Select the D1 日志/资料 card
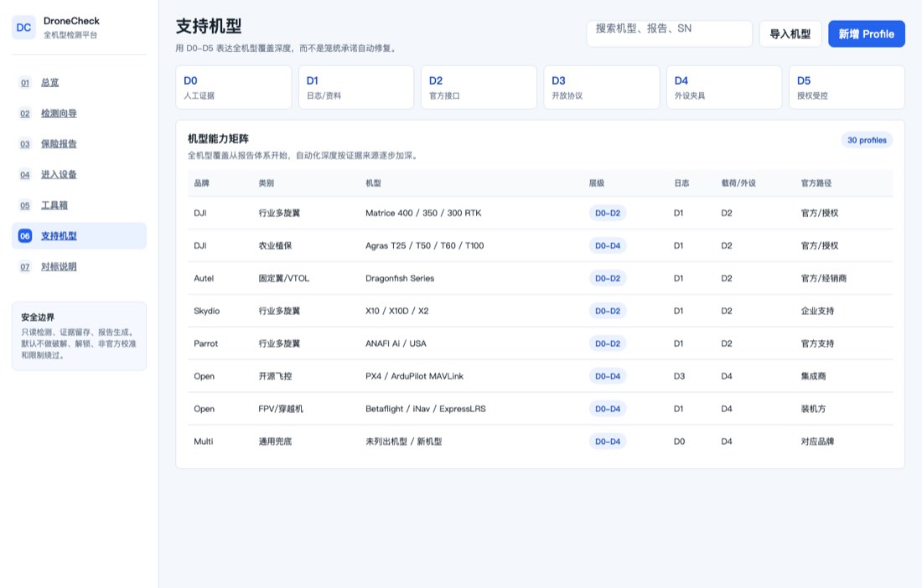Screen dimensions: 922x588 [x=356, y=87]
